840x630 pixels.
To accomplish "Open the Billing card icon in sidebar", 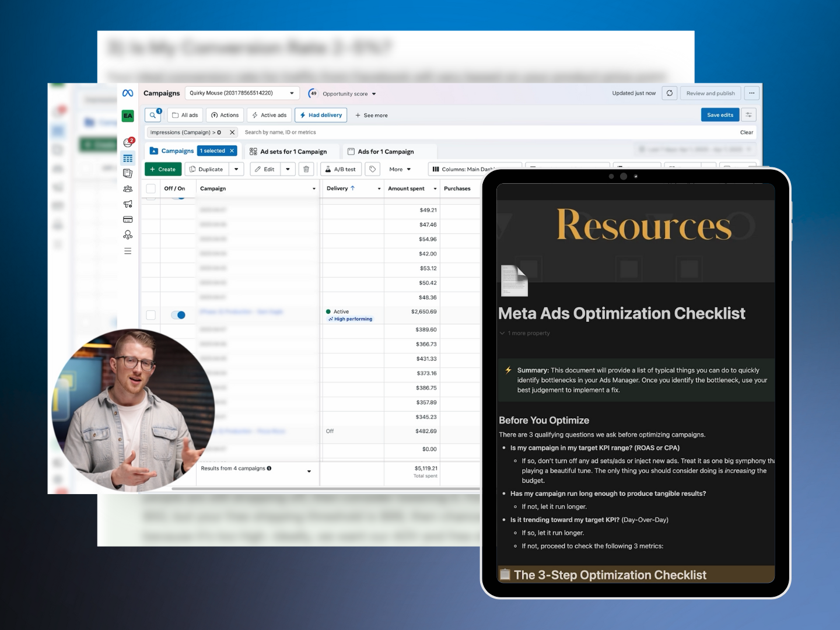I will tap(128, 220).
